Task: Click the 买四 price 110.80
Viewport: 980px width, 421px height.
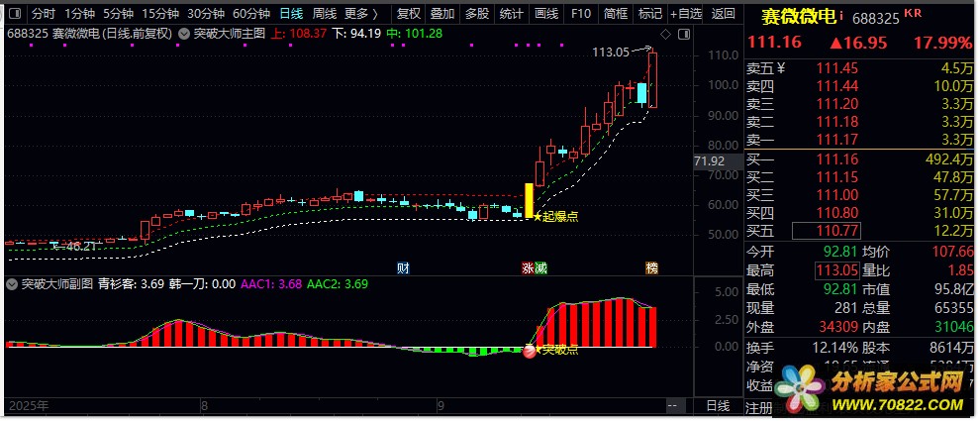Action: tap(837, 213)
